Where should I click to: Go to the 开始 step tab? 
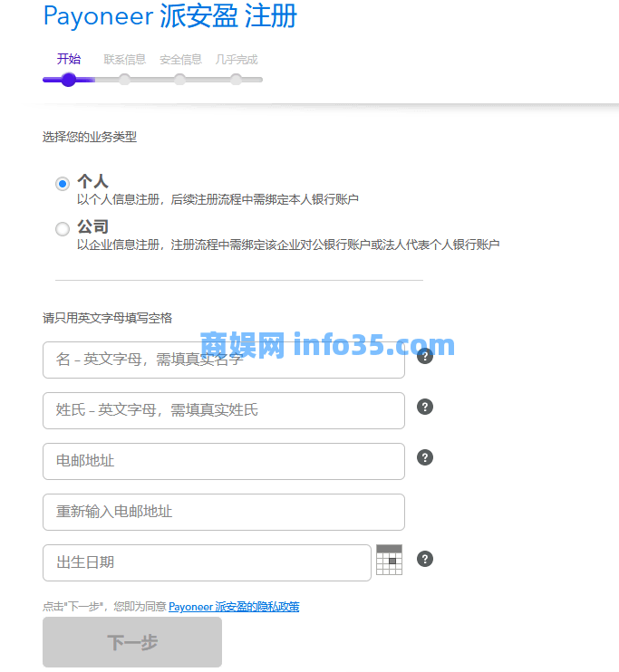(x=69, y=59)
